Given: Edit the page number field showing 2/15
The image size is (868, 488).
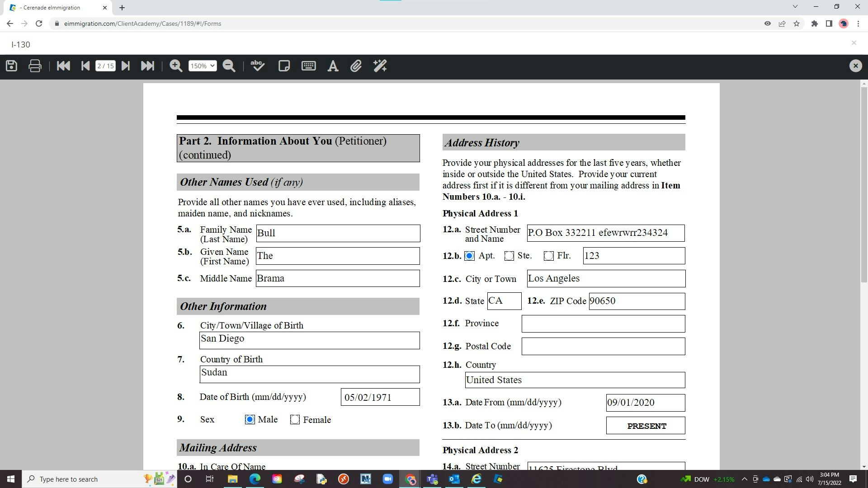Looking at the screenshot, I should click(105, 66).
